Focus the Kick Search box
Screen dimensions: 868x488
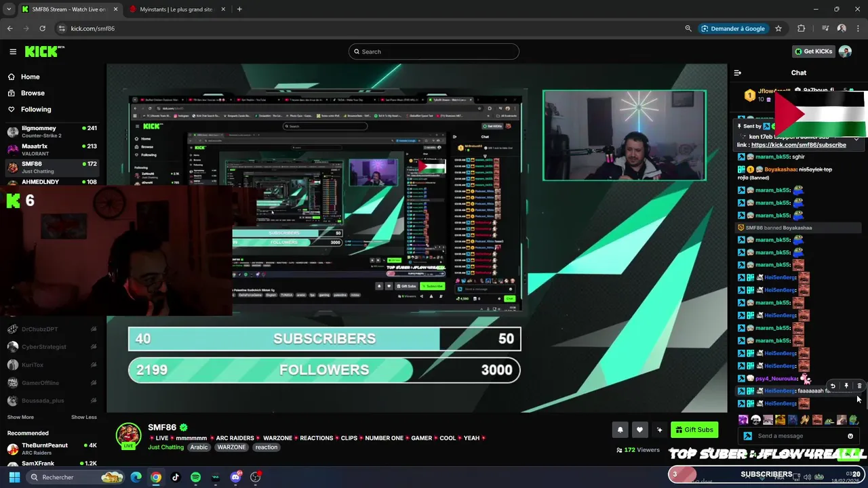click(x=434, y=52)
